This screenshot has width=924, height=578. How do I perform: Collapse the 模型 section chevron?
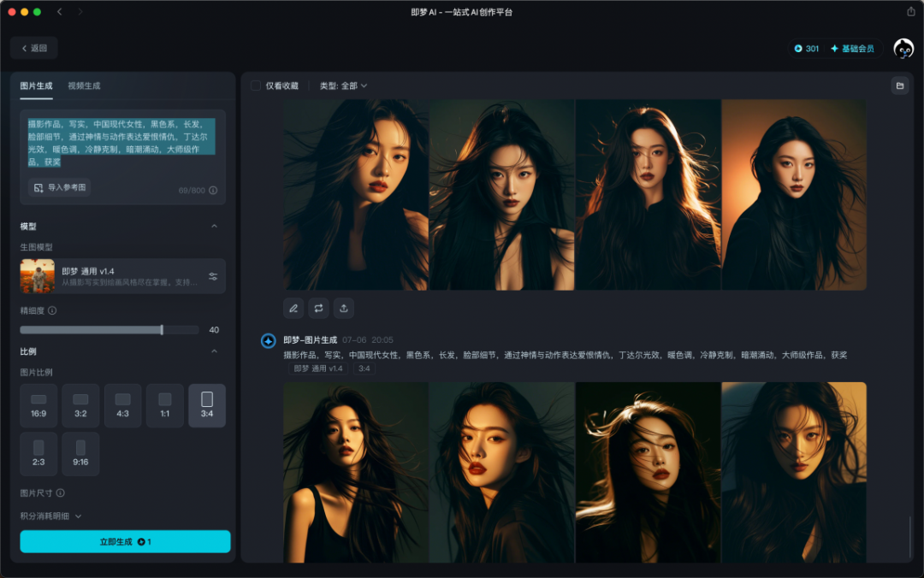click(x=215, y=227)
